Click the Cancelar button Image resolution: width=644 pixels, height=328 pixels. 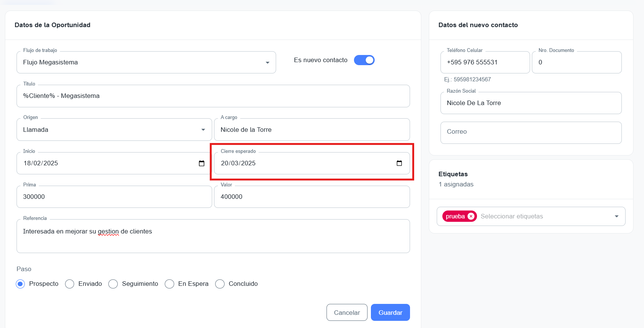click(346, 313)
